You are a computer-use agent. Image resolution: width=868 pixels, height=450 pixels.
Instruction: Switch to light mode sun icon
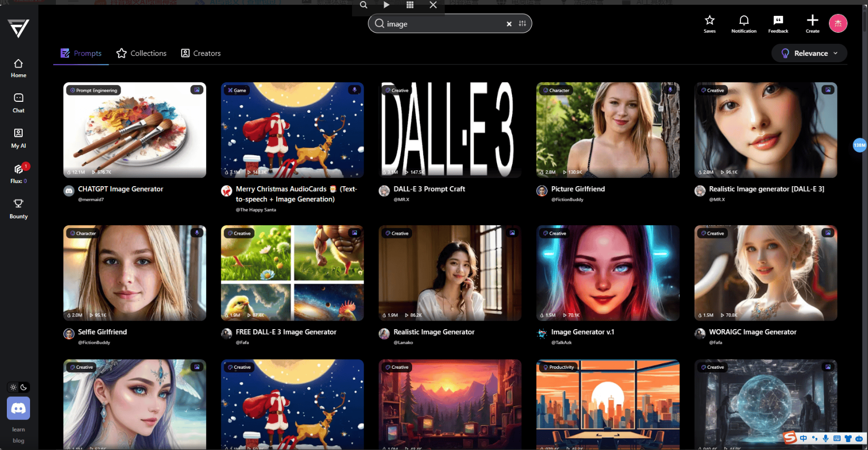tap(13, 387)
